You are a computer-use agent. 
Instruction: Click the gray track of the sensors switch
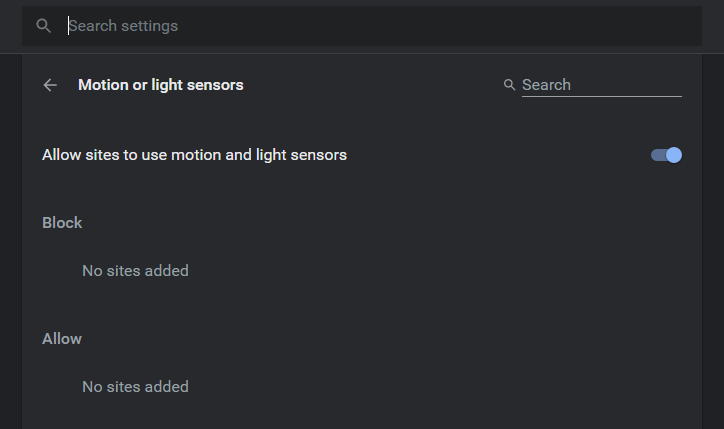click(657, 155)
